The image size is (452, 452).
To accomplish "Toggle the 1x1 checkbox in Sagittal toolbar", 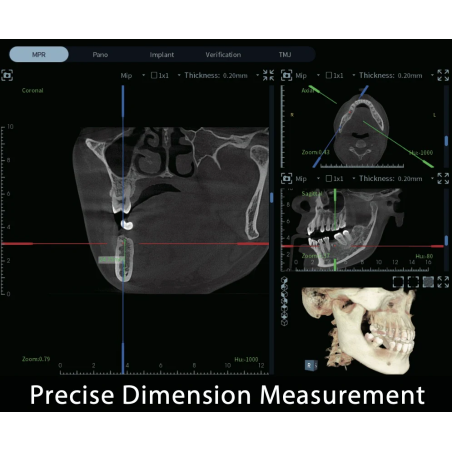I will click(x=329, y=179).
